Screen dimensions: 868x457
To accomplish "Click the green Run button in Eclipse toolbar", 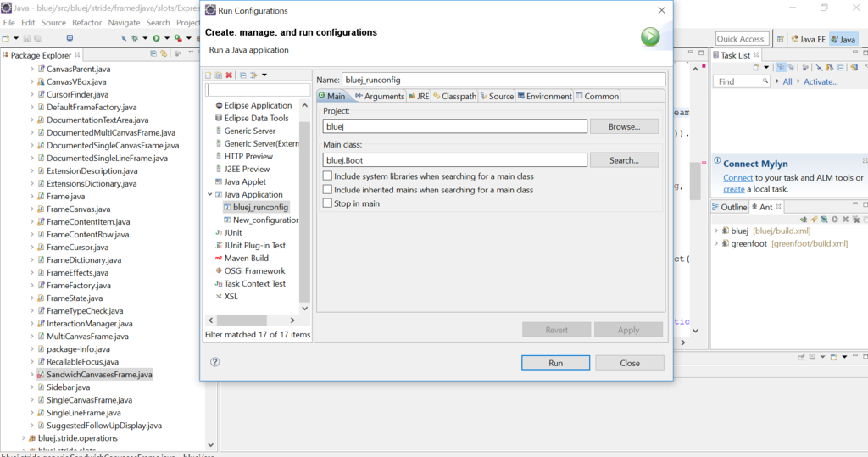I will pyautogui.click(x=157, y=38).
